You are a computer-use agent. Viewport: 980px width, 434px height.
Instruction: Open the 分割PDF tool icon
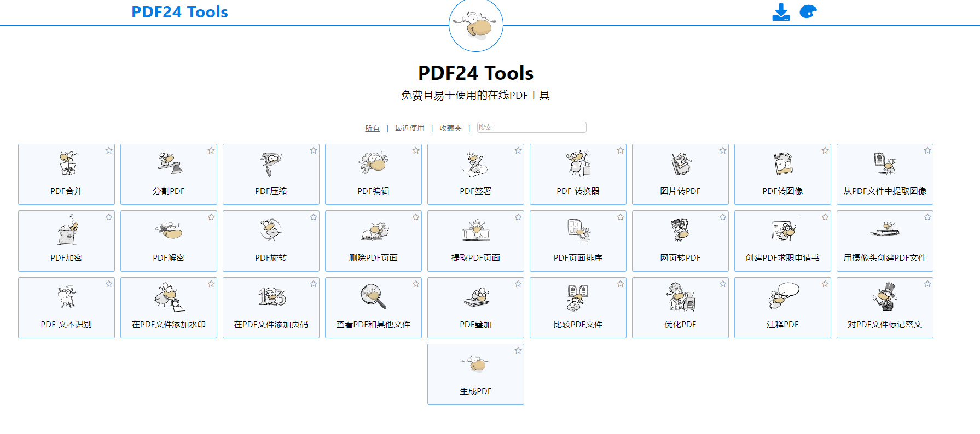(x=170, y=163)
